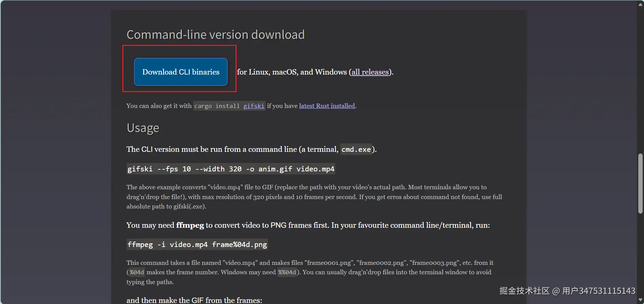Click the ffmpeg -i video.mp4 command

click(197, 245)
